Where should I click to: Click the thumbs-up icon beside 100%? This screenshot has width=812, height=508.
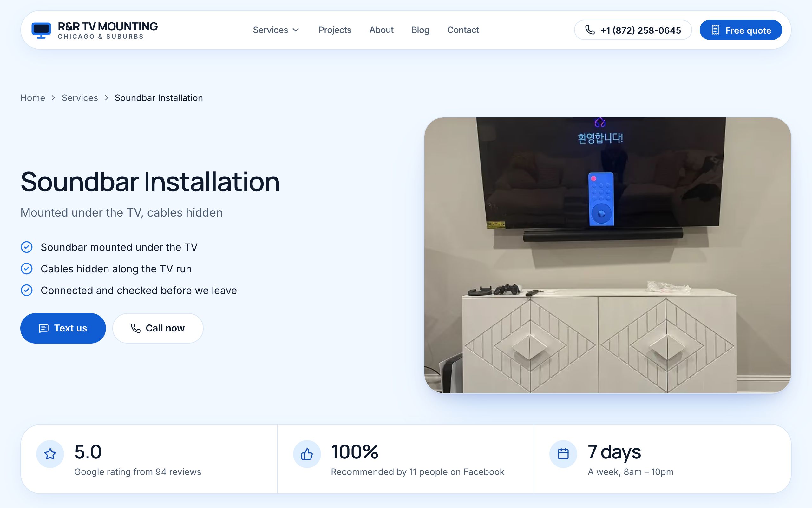point(307,454)
